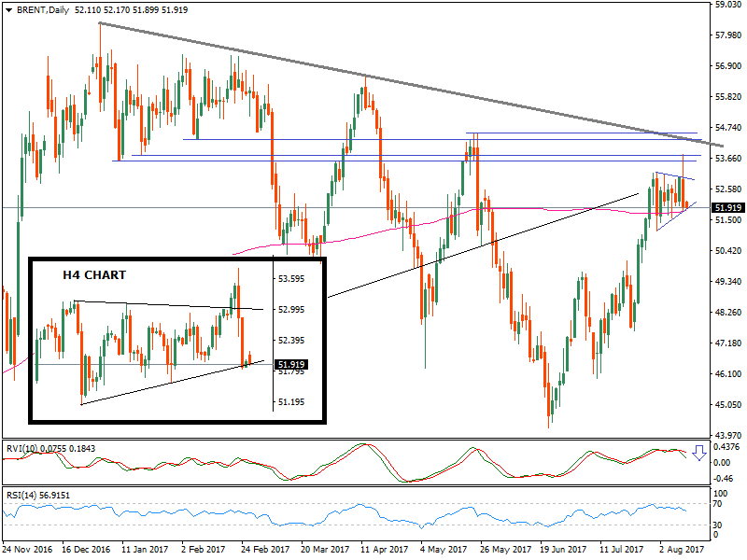Viewport: 747px width, 560px height.
Task: Select the current price label 51.919 on price axis
Action: [x=728, y=207]
